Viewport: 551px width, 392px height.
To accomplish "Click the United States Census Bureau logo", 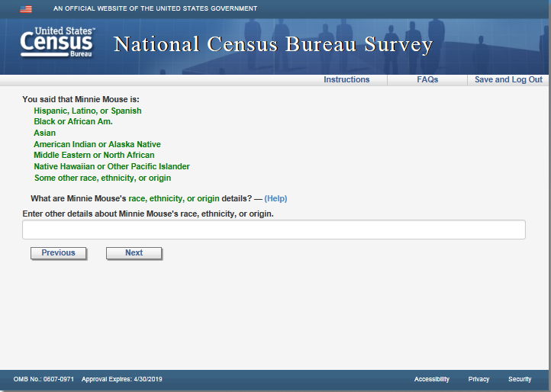I will point(58,42).
